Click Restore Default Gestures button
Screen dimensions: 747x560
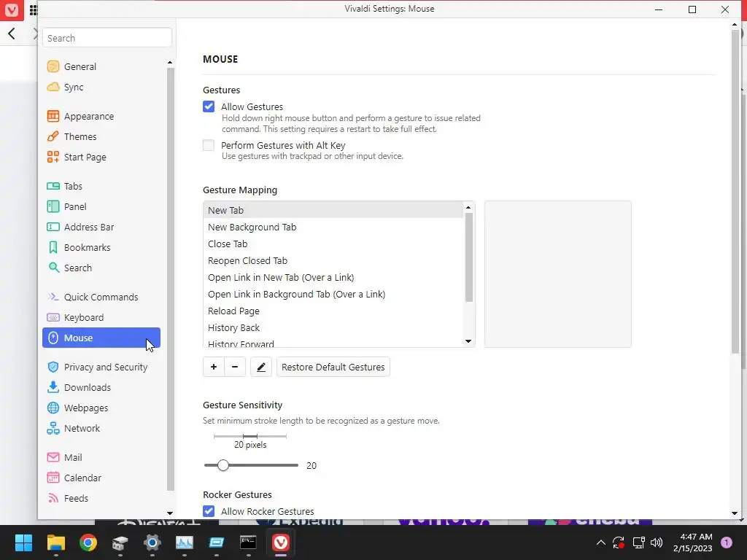click(x=333, y=367)
